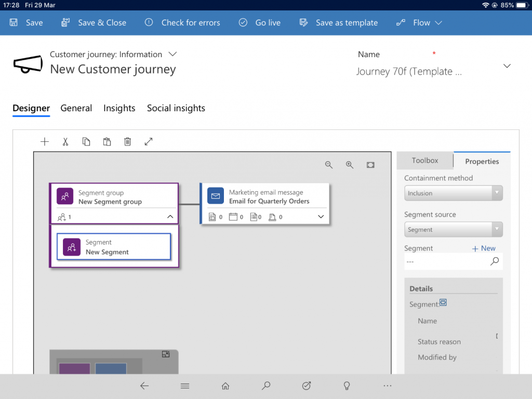
Task: Expand designer to full screen
Action: (x=149, y=141)
